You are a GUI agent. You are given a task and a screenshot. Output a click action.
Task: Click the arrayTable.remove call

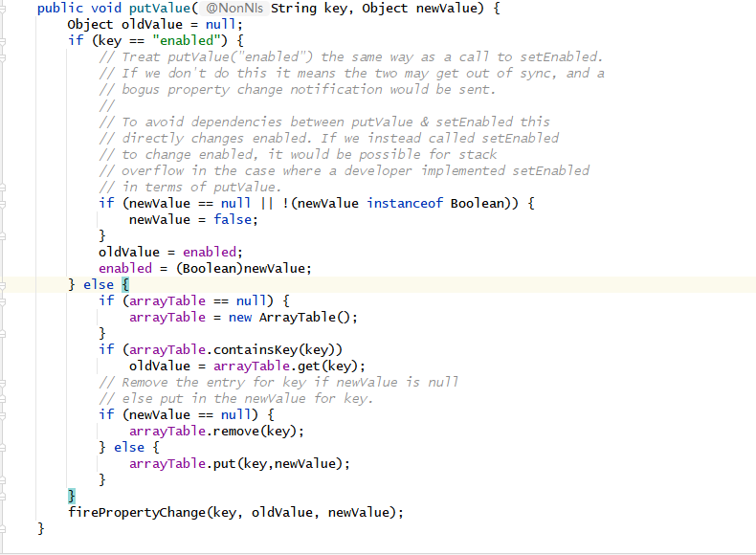pyautogui.click(x=254, y=432)
